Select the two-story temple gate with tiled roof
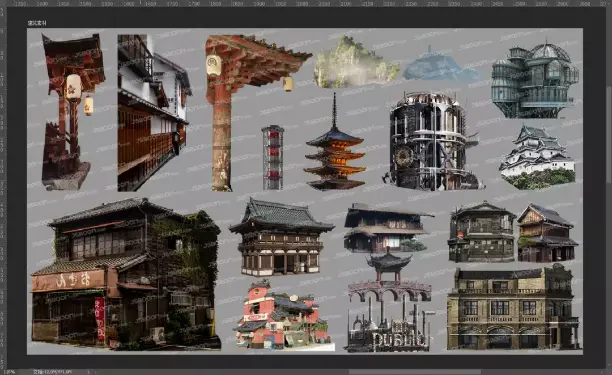The image size is (612, 375). pyautogui.click(x=281, y=237)
